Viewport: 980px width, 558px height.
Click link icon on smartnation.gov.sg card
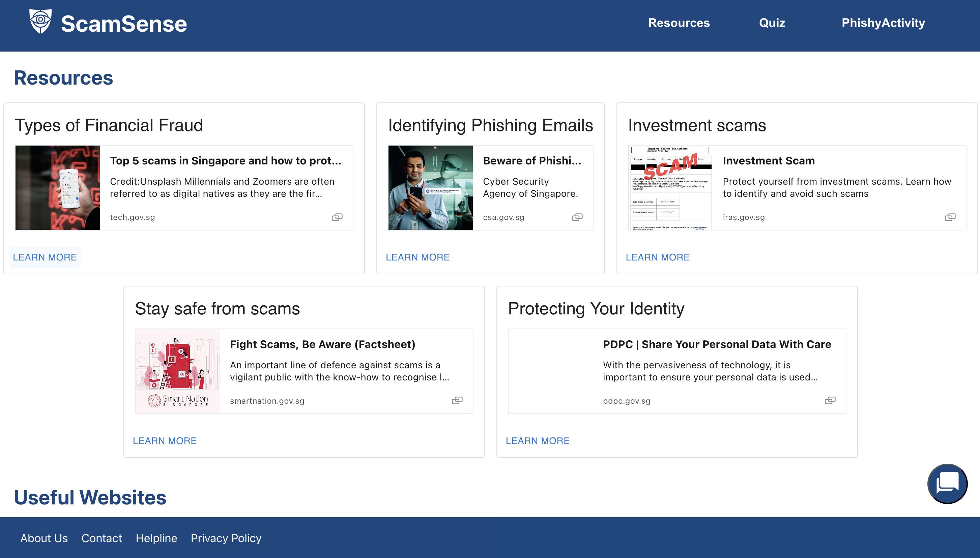pos(457,401)
